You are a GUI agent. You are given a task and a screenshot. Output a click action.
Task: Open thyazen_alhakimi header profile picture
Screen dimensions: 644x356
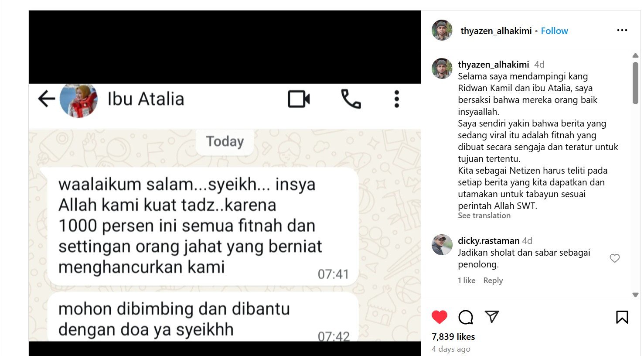[442, 31]
